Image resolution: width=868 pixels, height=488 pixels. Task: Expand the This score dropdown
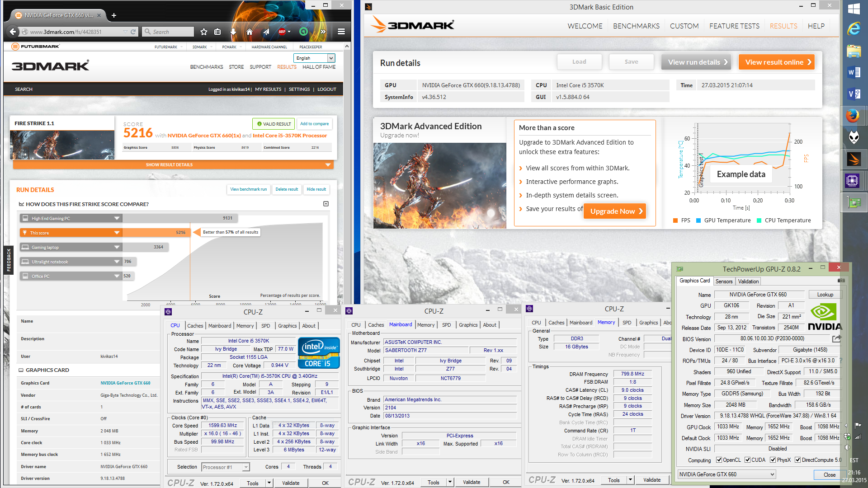click(x=117, y=233)
